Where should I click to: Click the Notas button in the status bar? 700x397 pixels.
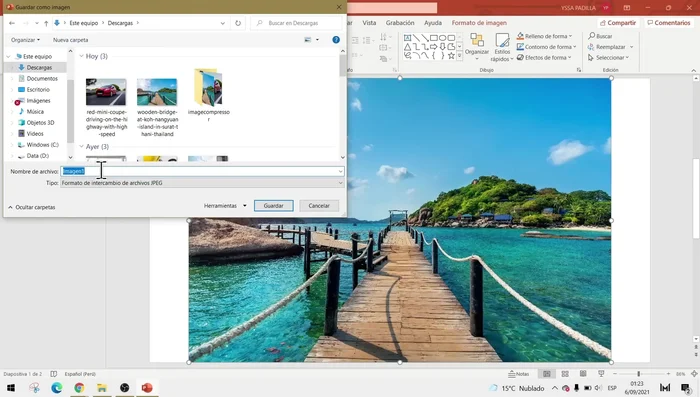(x=519, y=374)
